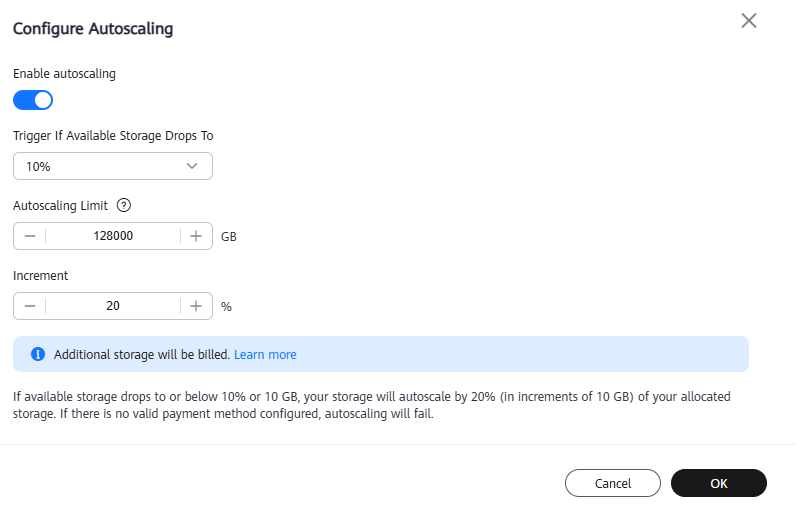Viewport: 810px width, 509px height.
Task: Click the Autoscaling Limit label text
Action: pos(60,206)
